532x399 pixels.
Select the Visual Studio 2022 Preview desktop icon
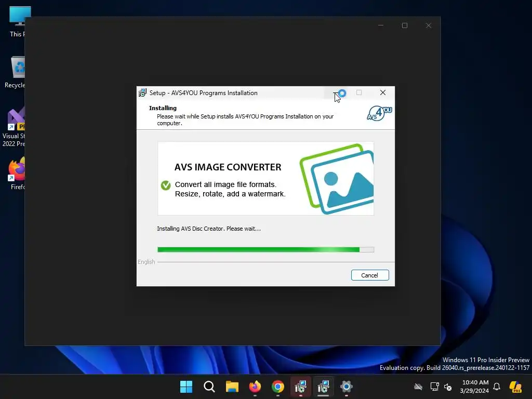[x=14, y=127]
